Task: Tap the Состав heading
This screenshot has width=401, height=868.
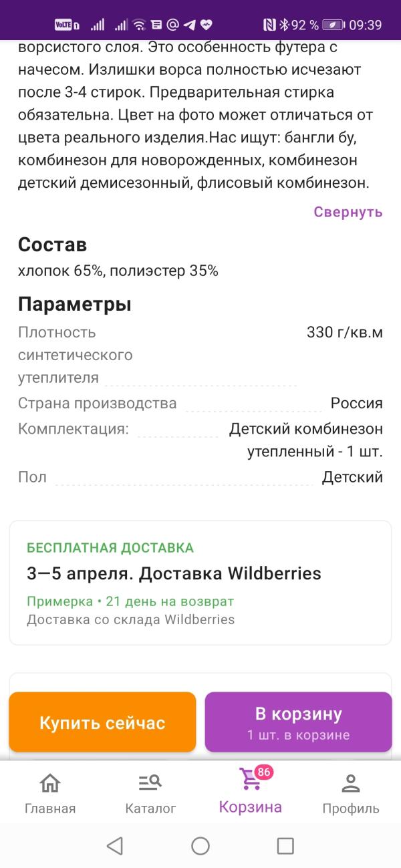Action: 52,245
